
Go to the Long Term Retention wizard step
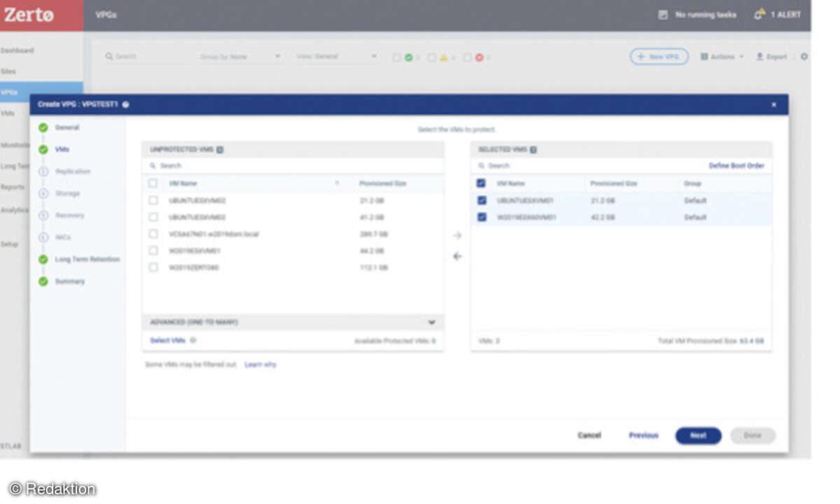pos(87,259)
